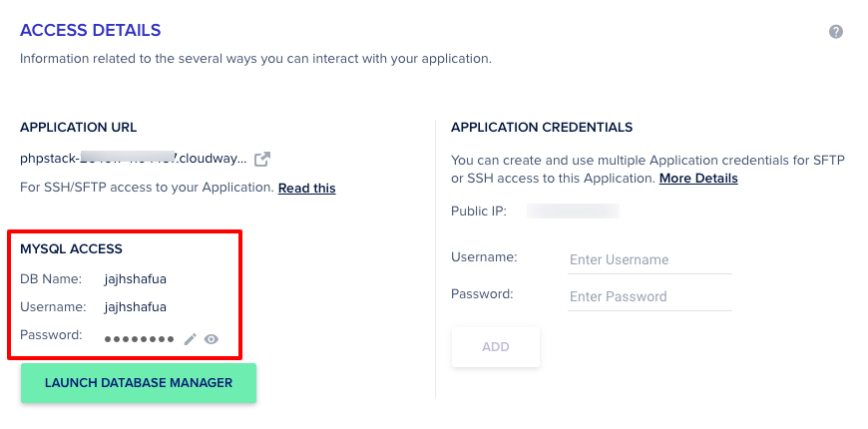Click the Access Details heading
This screenshot has height=429, width=868.
tap(91, 32)
